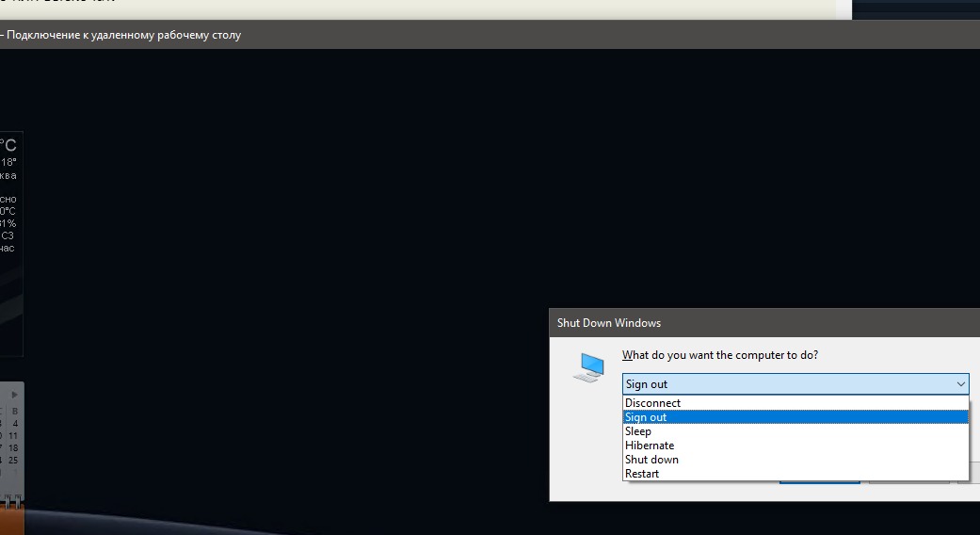This screenshot has height=535, width=980.
Task: Select date 18 in the calendar widget
Action: coord(13,448)
